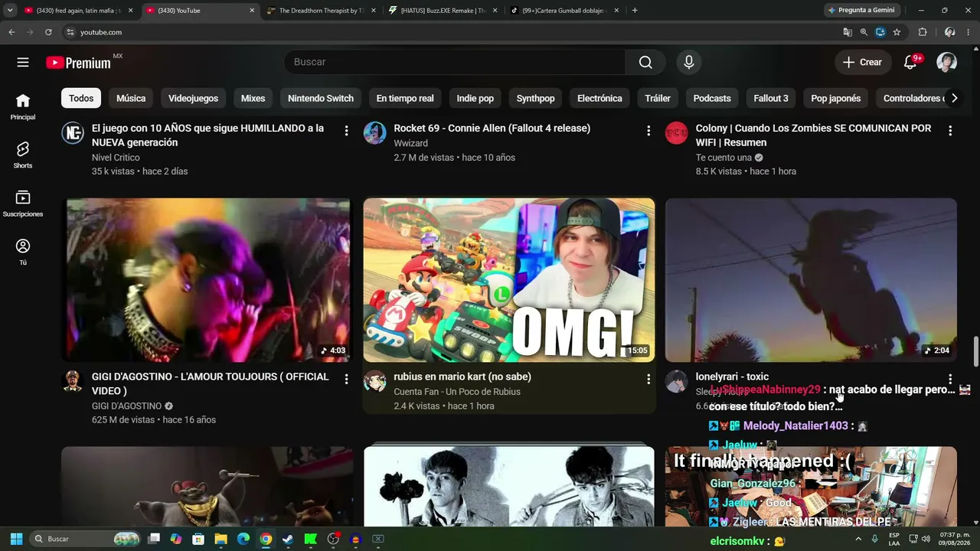Open Windows Start menu
This screenshot has height=551, width=980.
click(x=16, y=539)
